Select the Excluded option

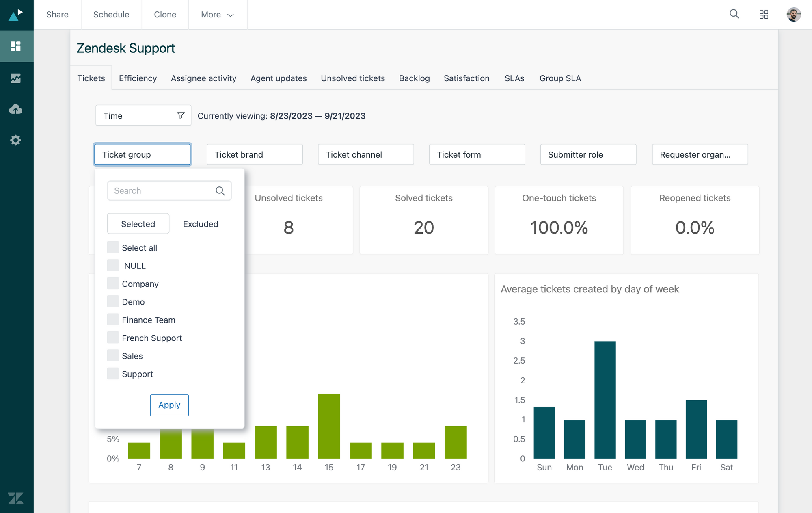click(200, 224)
